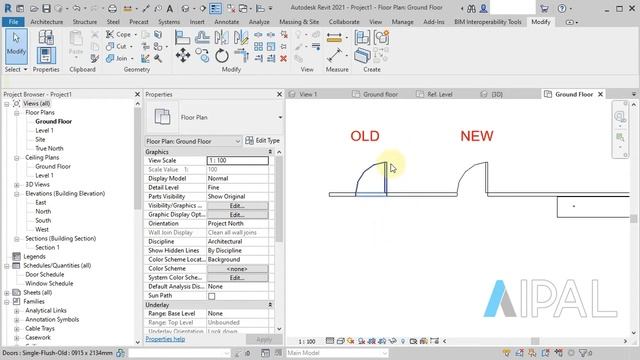Close the Ground Floor view tab
The height and width of the screenshot is (360, 640).
pos(600,94)
